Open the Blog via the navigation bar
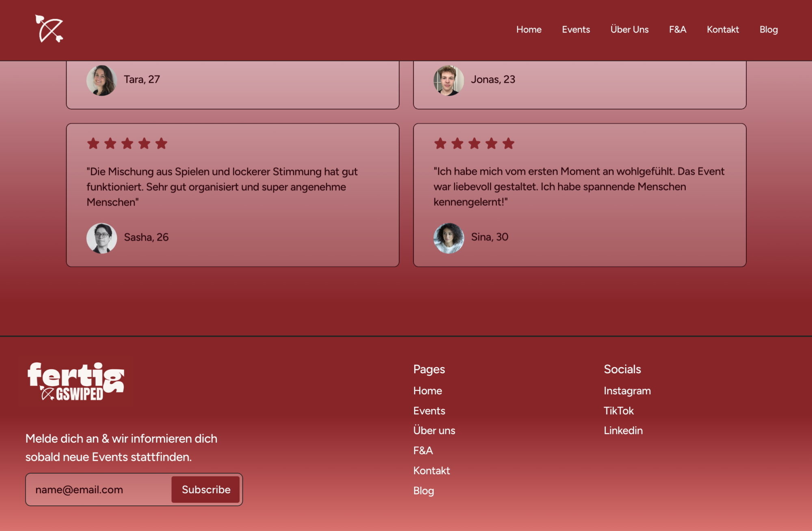 point(769,29)
